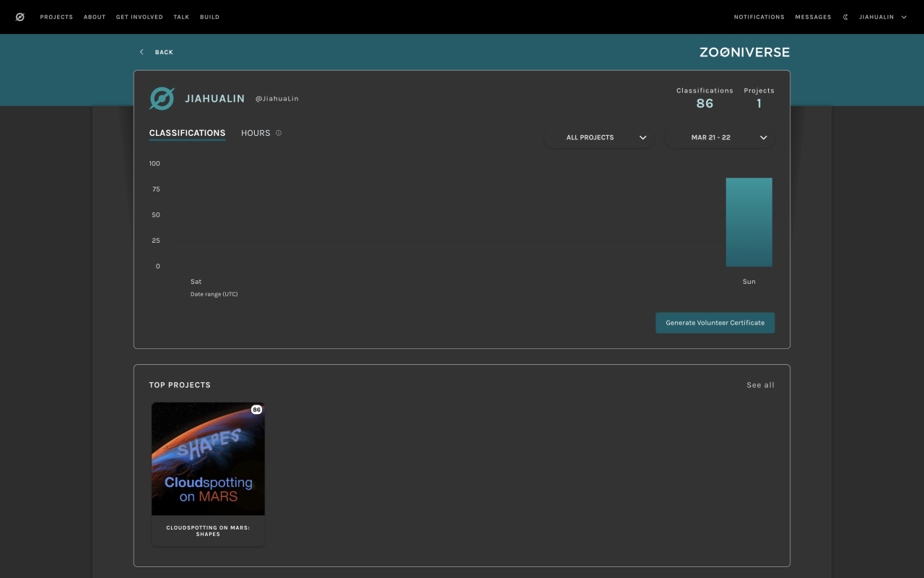Screen dimensions: 924x578
Task: Click the Sat axis label
Action: point(196,282)
